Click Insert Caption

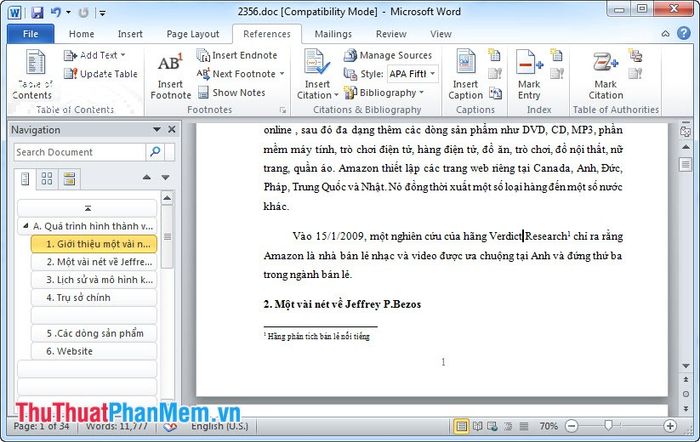click(x=465, y=75)
